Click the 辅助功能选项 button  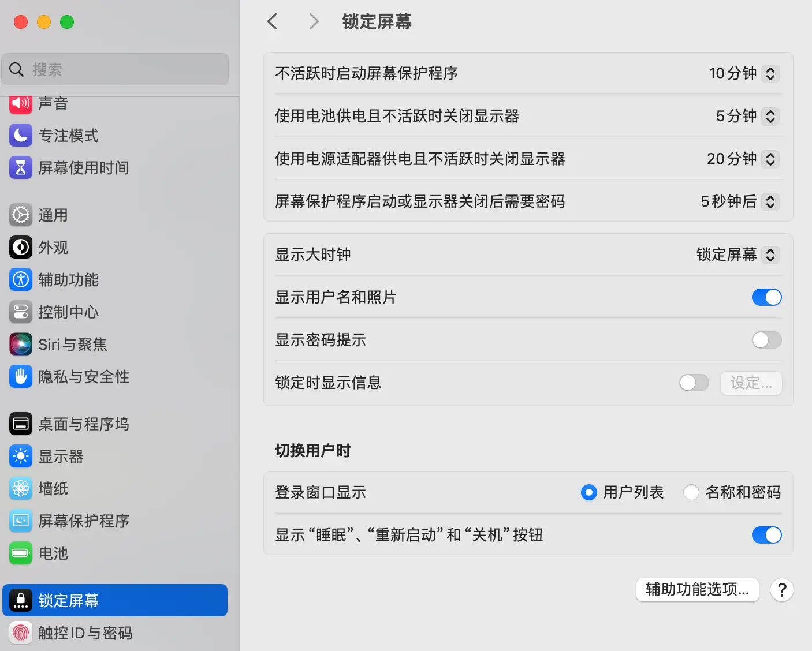697,590
